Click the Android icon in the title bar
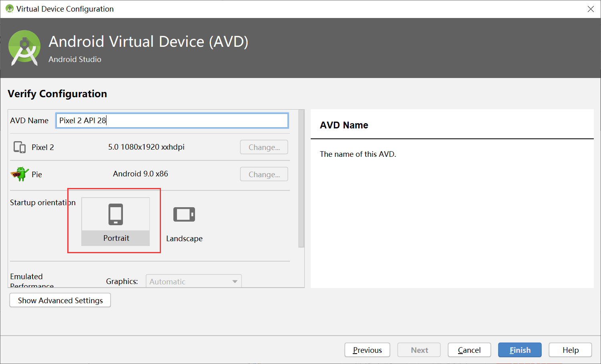The height and width of the screenshot is (364, 601). [9, 9]
